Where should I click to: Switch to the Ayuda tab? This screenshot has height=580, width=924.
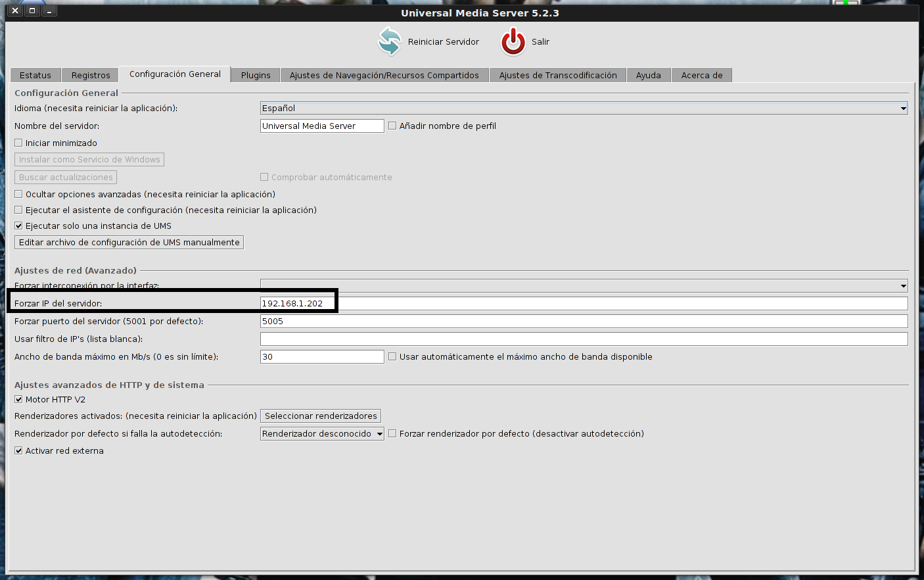(x=649, y=75)
